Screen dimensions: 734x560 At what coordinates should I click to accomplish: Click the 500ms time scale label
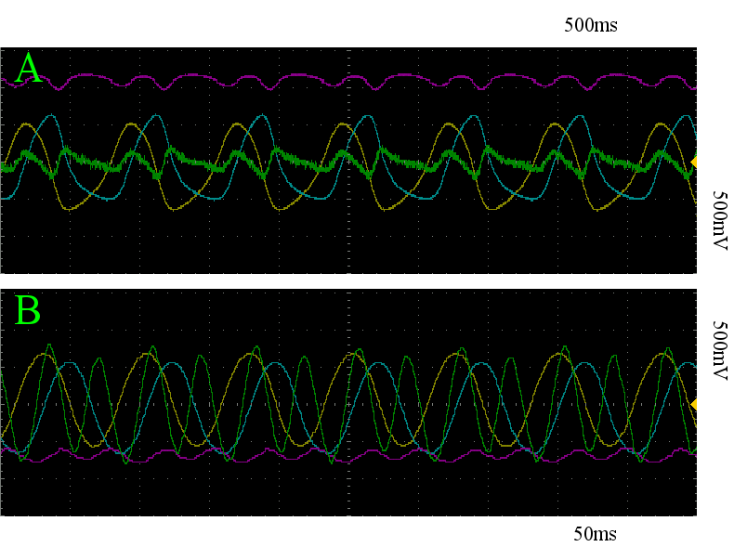(590, 25)
